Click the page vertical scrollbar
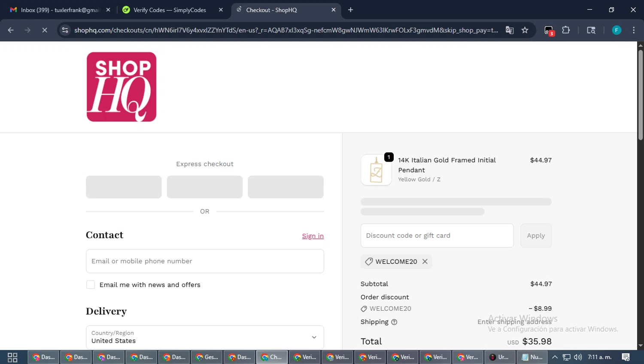 pos(641,95)
